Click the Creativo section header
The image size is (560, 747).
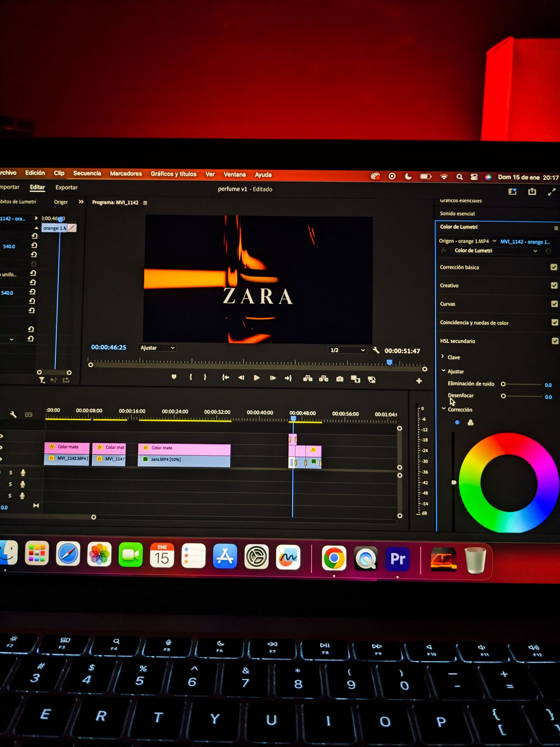[449, 285]
